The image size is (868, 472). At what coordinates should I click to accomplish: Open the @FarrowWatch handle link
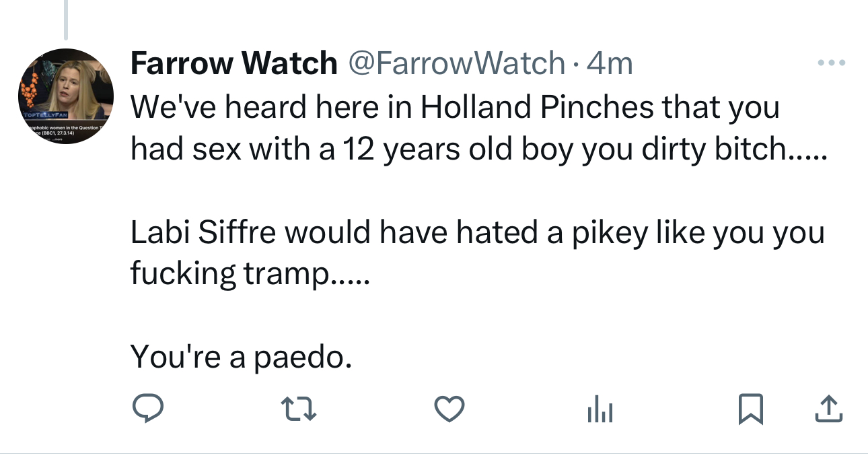(456, 63)
